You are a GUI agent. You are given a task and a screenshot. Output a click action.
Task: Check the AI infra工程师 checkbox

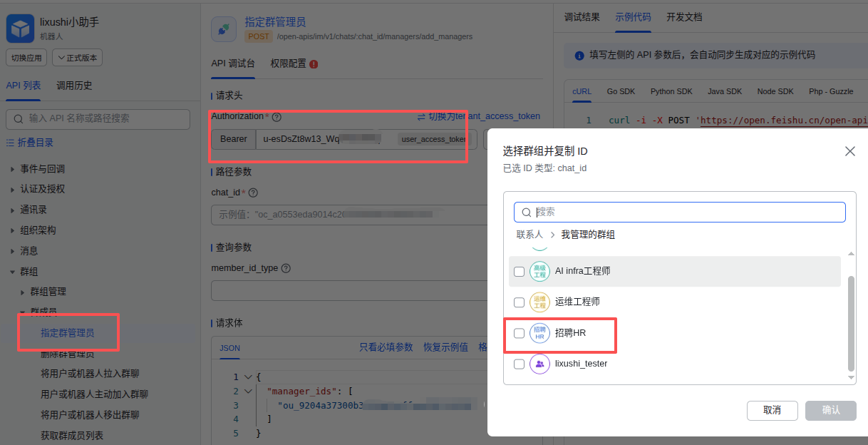click(519, 271)
